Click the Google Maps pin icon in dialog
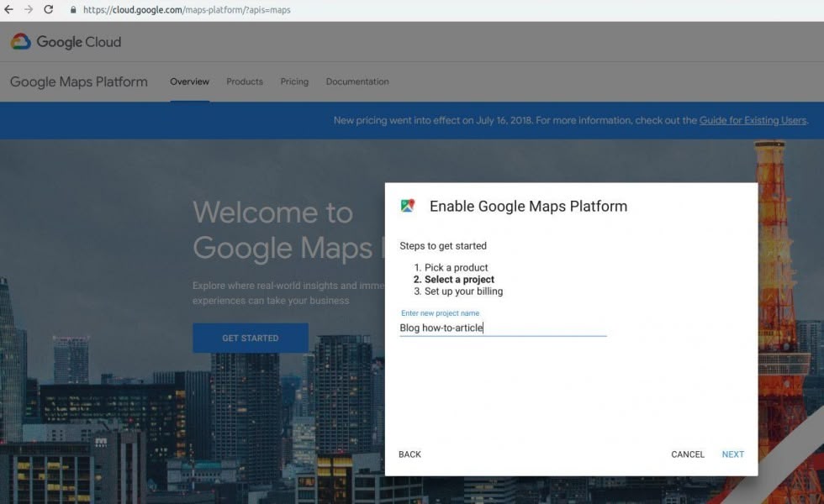Viewport: 824px width, 504px height. pos(408,206)
